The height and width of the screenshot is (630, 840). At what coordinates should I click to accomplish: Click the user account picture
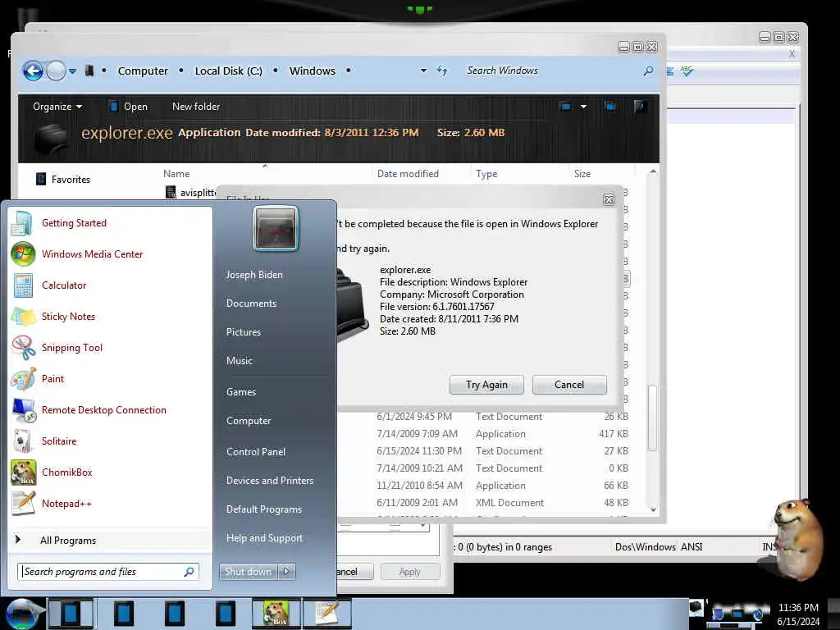click(276, 229)
